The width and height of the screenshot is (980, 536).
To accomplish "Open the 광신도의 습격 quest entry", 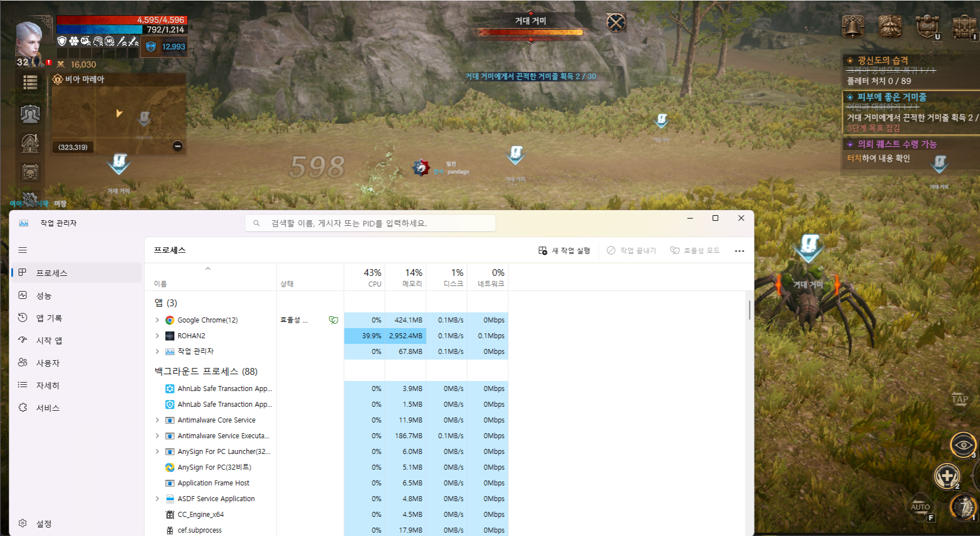I will [x=910, y=70].
